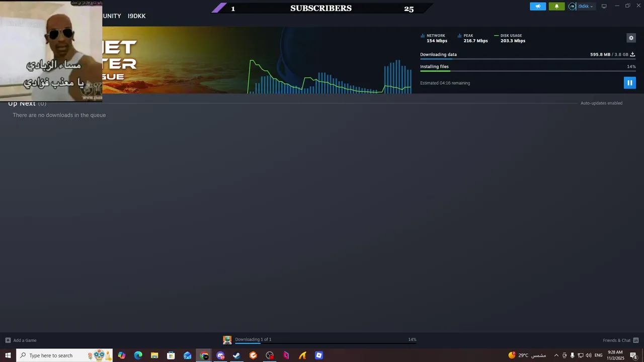Open File Explorer from taskbar

click(154, 355)
